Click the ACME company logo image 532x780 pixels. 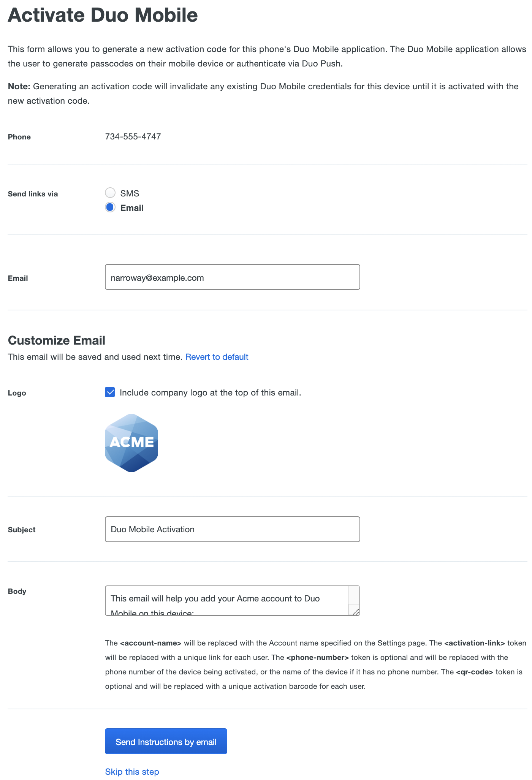pyautogui.click(x=131, y=443)
